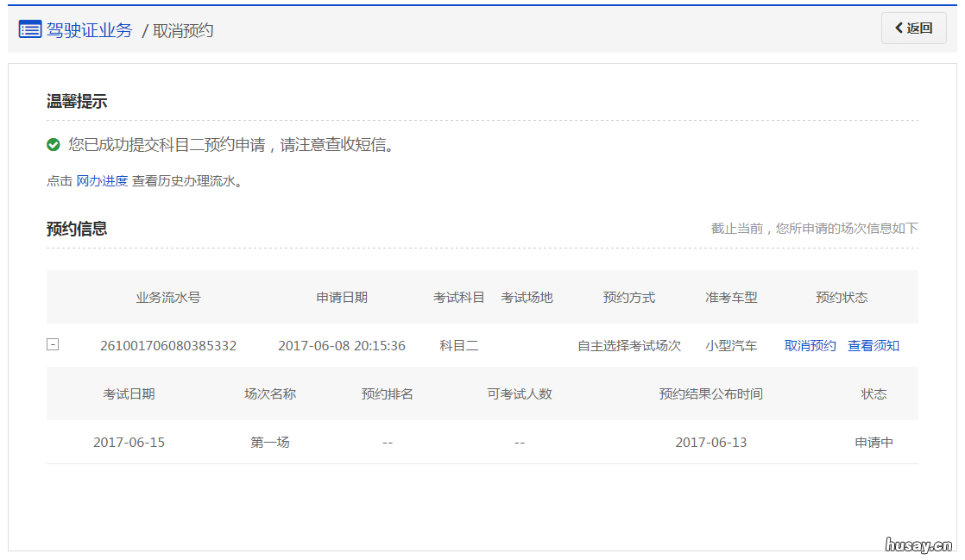This screenshot has height=560, width=965.
Task: Click the green success checkmark icon
Action: tap(52, 144)
